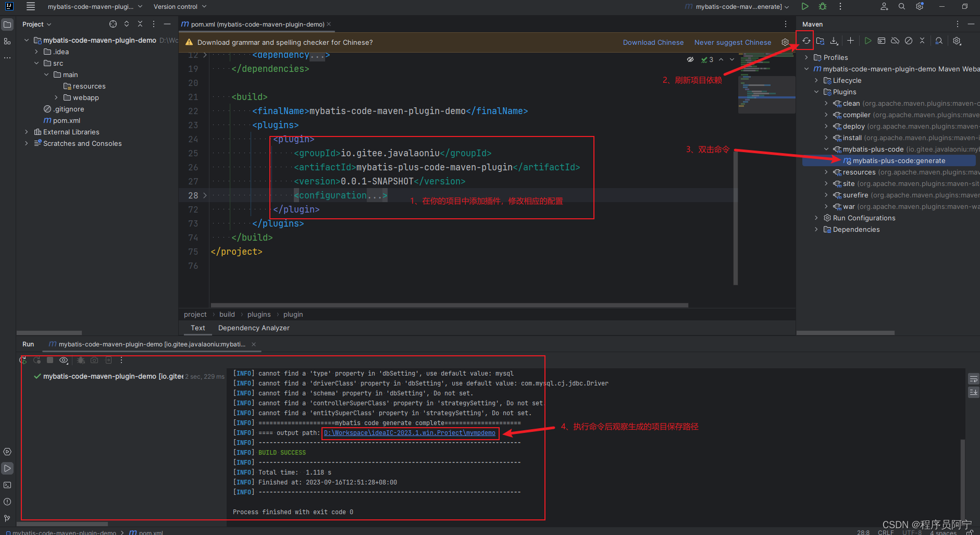Open main hamburger menu
Screen dimensions: 980x535
click(31, 6)
